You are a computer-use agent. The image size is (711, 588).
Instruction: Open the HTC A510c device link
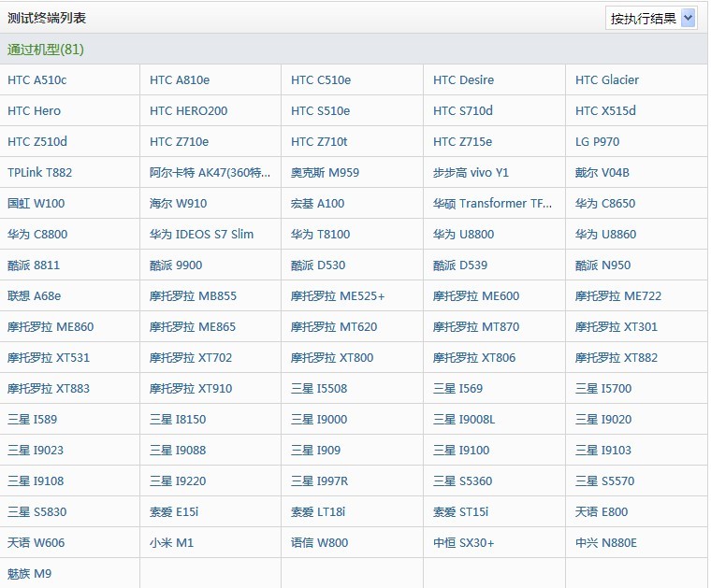(x=37, y=80)
